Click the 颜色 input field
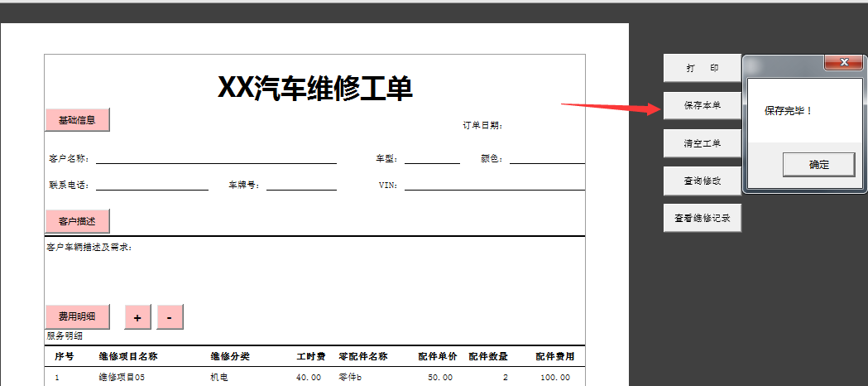868x386 pixels. click(547, 159)
